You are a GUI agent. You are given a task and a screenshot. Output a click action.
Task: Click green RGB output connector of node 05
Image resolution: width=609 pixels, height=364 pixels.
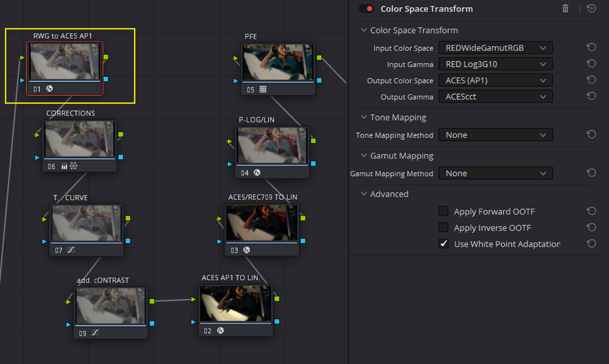(x=319, y=58)
